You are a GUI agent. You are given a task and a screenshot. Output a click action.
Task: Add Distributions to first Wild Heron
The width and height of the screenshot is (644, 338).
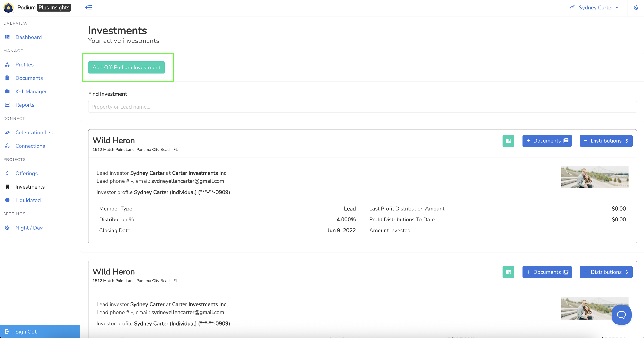click(606, 141)
